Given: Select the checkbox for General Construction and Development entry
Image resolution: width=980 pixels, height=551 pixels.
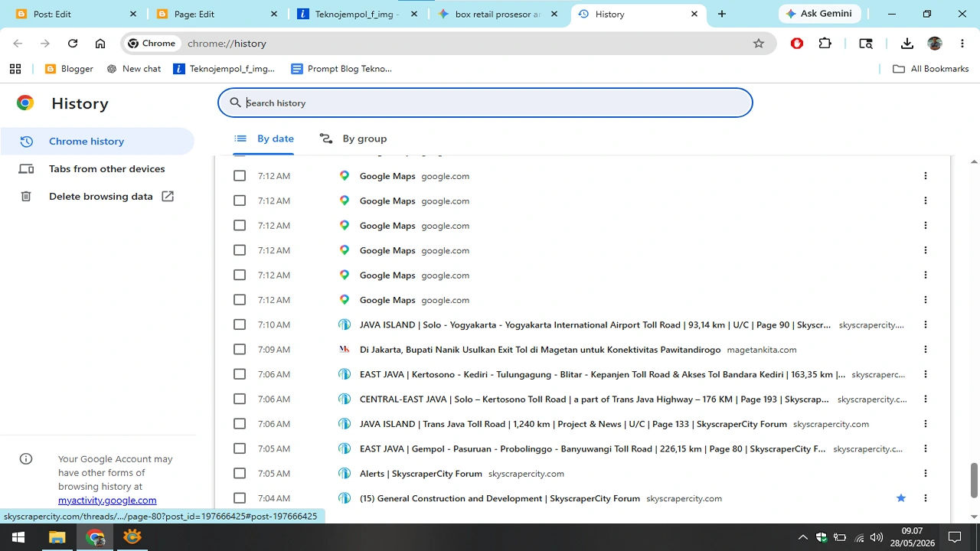Looking at the screenshot, I should 240,498.
